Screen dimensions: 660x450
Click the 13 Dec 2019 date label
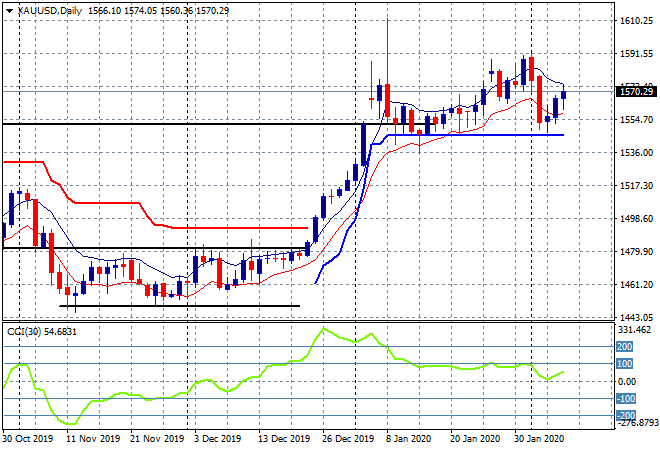284,439
